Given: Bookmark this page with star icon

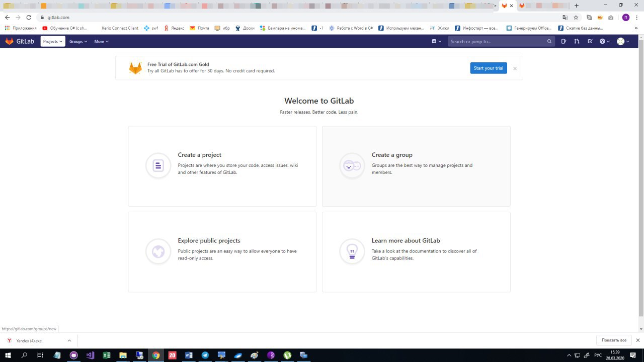Looking at the screenshot, I should 576,17.
